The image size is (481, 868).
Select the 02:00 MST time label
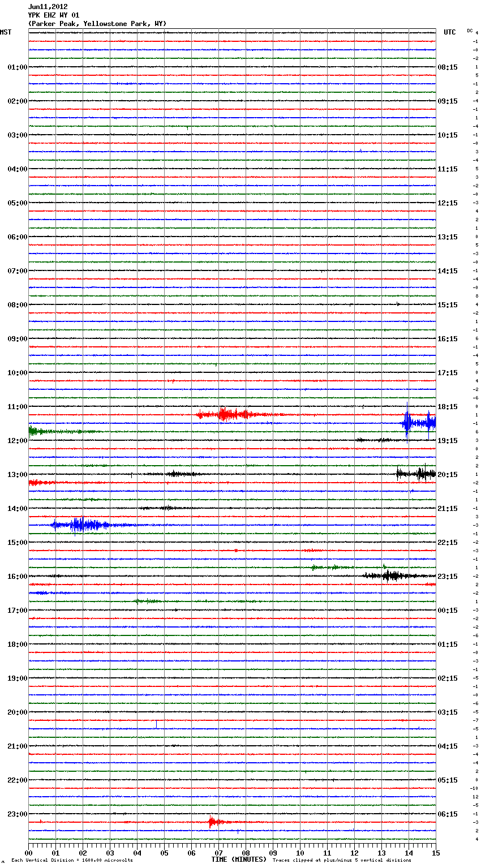pos(17,101)
